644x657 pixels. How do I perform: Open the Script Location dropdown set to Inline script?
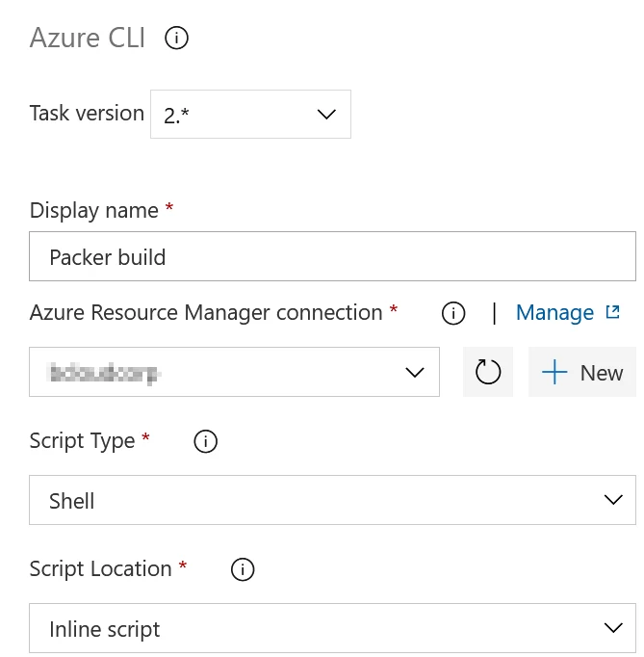click(x=332, y=628)
